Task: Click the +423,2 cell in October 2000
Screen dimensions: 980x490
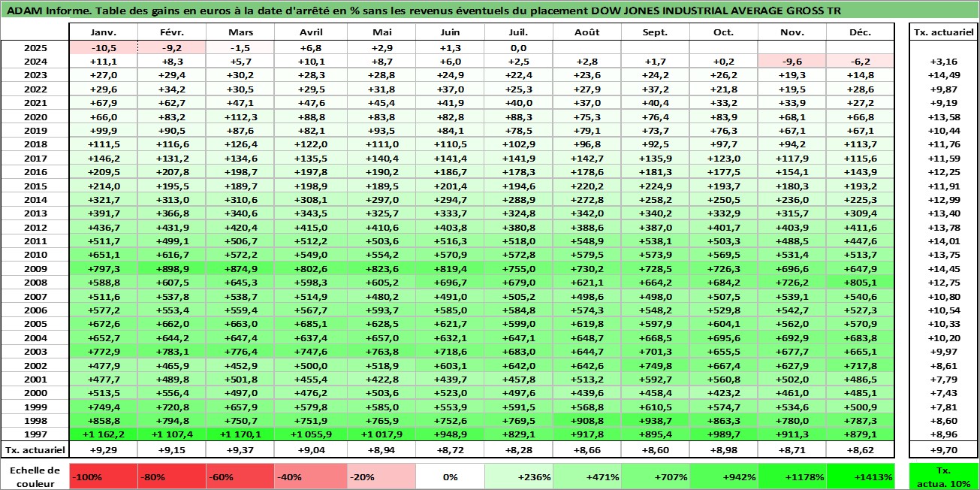Action: [x=724, y=393]
